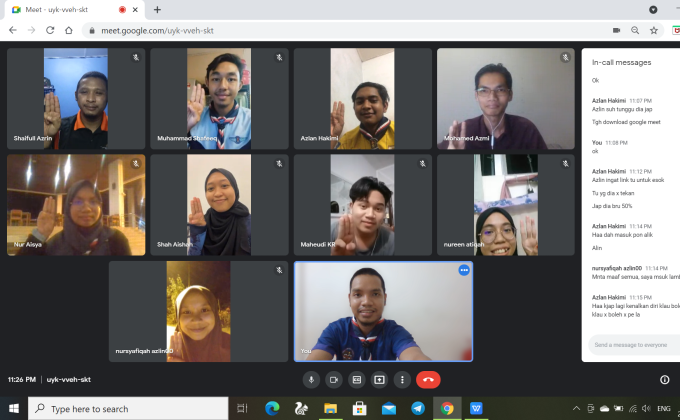Image resolution: width=680 pixels, height=420 pixels.
Task: Open Microsoft Store from the taskbar
Action: 360,408
